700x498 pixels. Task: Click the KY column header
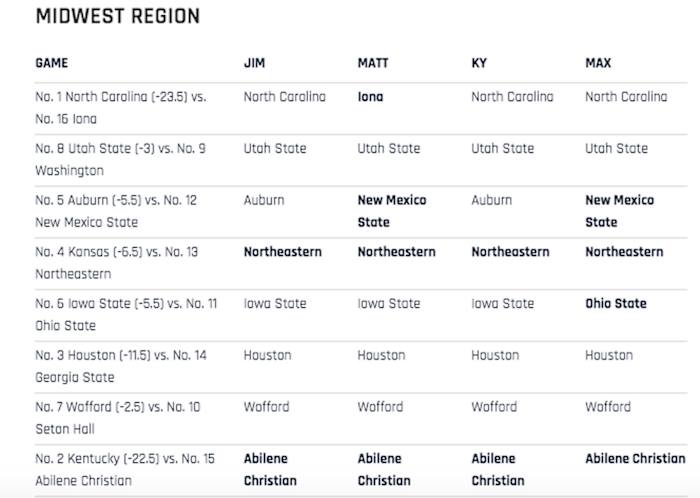[479, 63]
